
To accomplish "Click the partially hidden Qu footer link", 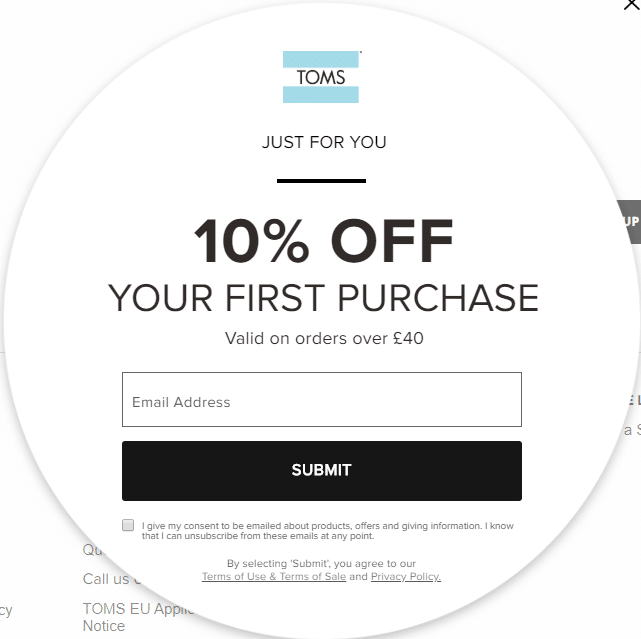I will pos(93,550).
